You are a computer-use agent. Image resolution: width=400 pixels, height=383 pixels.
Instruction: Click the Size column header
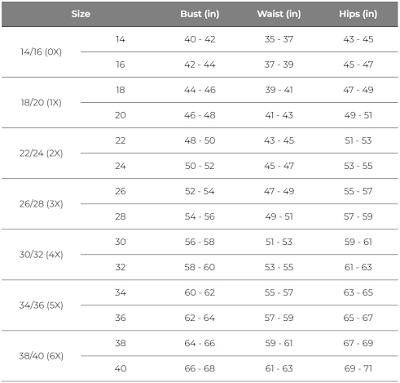[80, 14]
